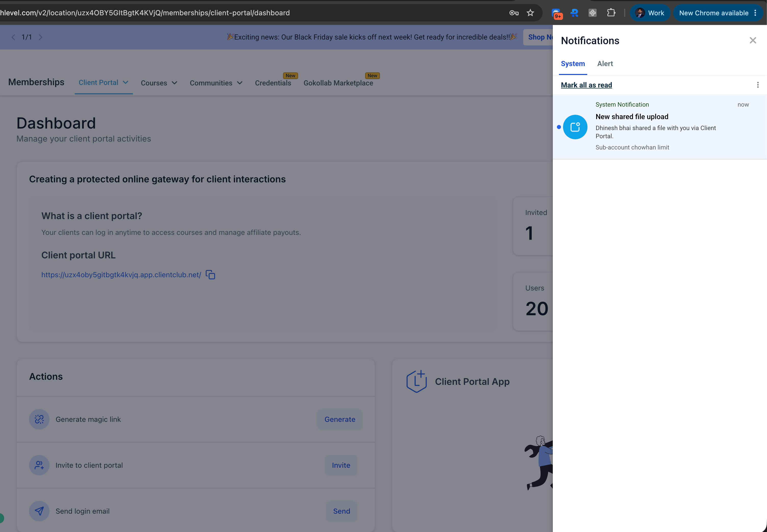Copy the client portal URL

tap(210, 275)
